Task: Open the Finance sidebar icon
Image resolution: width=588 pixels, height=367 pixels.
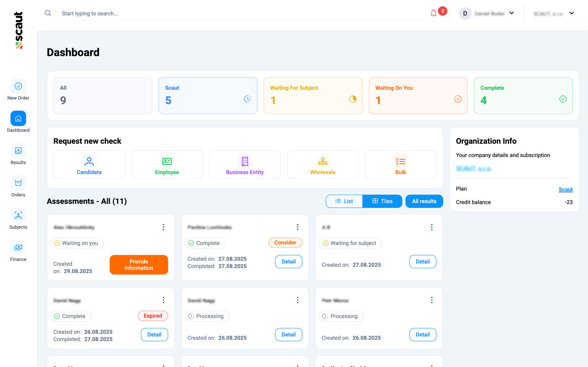Action: pos(18,248)
